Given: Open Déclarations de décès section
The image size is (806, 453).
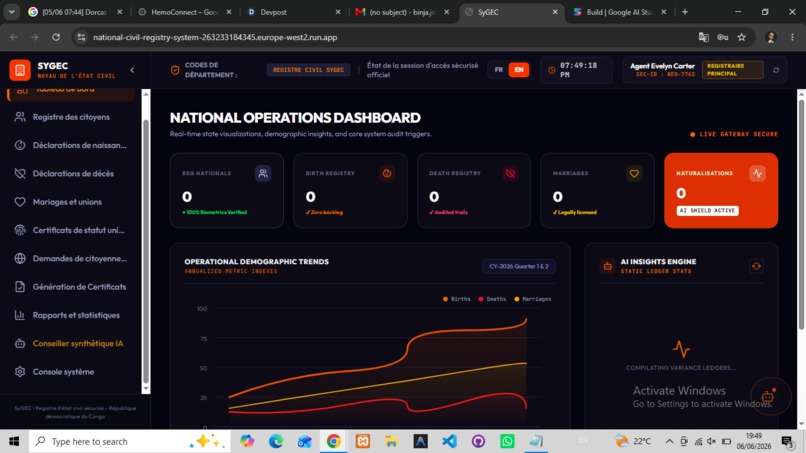Looking at the screenshot, I should coord(71,174).
